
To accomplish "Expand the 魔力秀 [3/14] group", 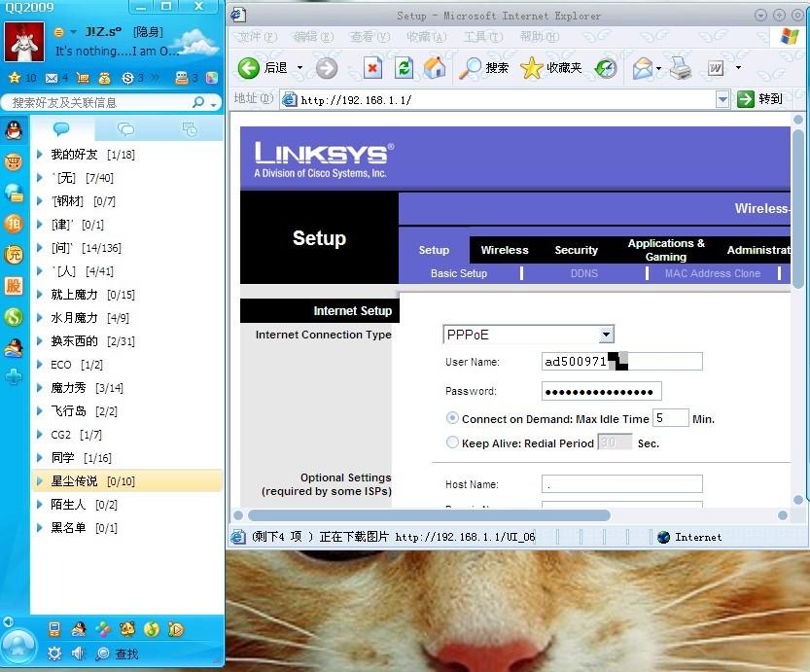I will coord(39,387).
